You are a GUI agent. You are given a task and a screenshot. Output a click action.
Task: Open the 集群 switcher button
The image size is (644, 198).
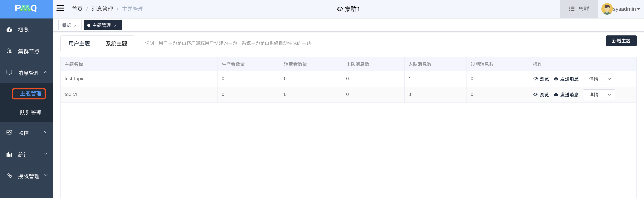tap(579, 9)
